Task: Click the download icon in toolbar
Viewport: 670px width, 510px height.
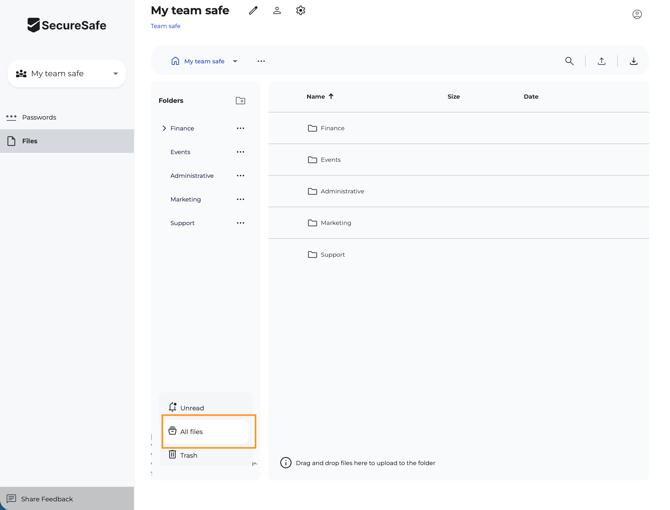Action: pyautogui.click(x=633, y=61)
